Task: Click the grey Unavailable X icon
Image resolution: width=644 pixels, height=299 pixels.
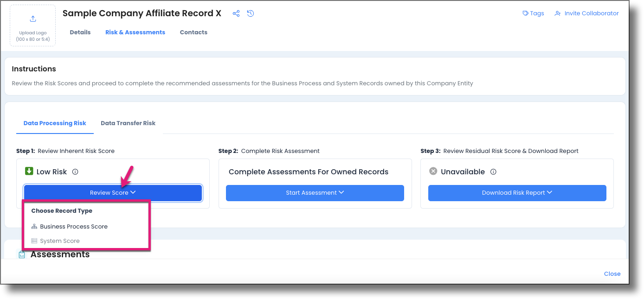Action: [x=433, y=171]
